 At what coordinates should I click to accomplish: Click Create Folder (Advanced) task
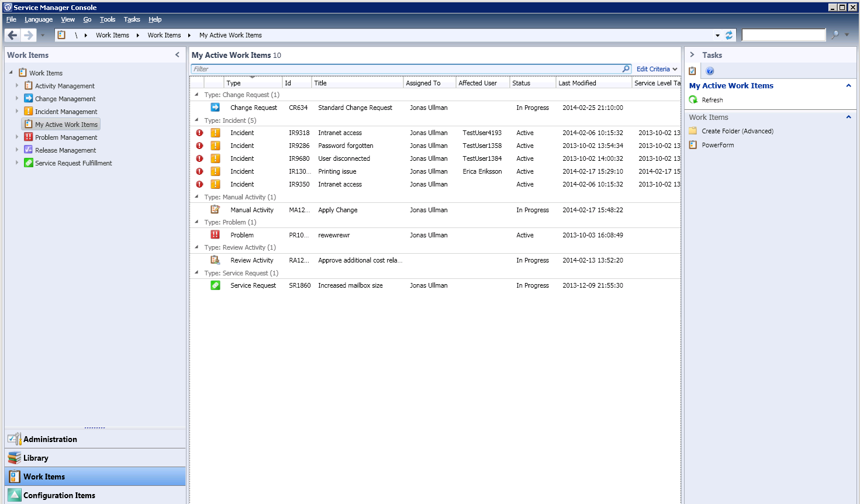click(x=737, y=131)
